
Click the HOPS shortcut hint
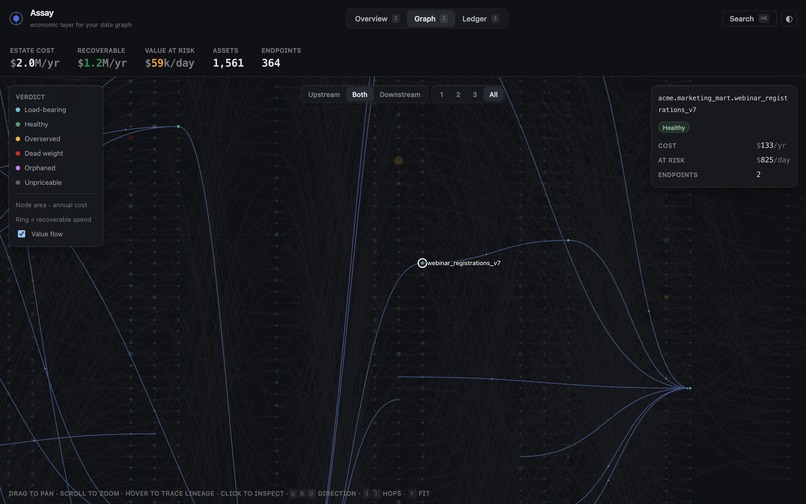click(392, 494)
